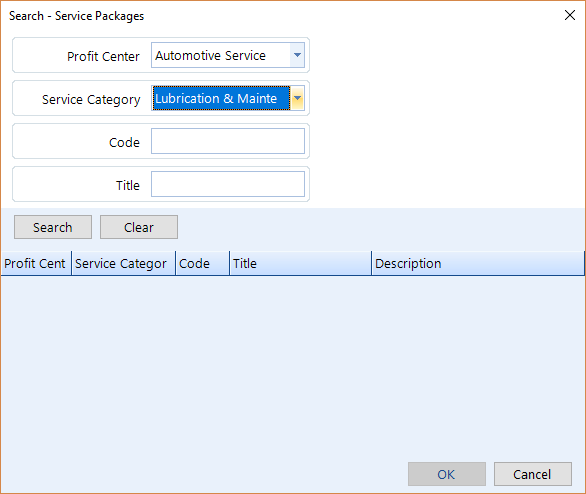Run the Search button

click(53, 227)
